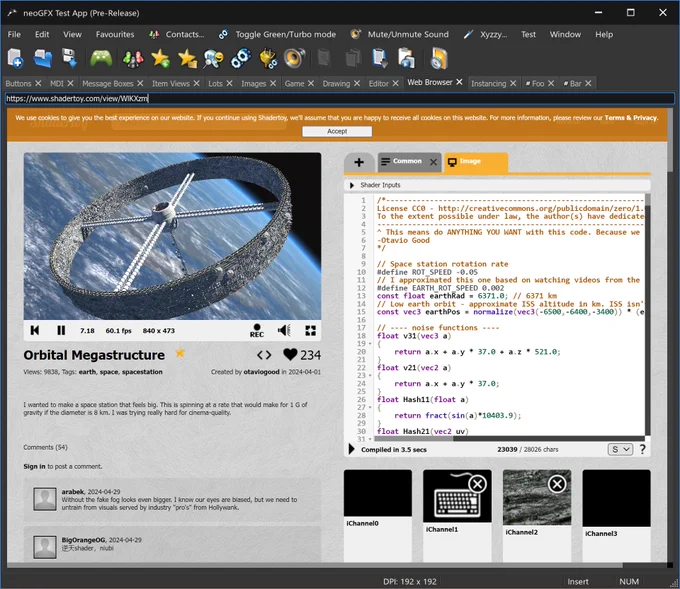The width and height of the screenshot is (680, 589).
Task: Open arabek commenter profile link
Action: point(72,491)
